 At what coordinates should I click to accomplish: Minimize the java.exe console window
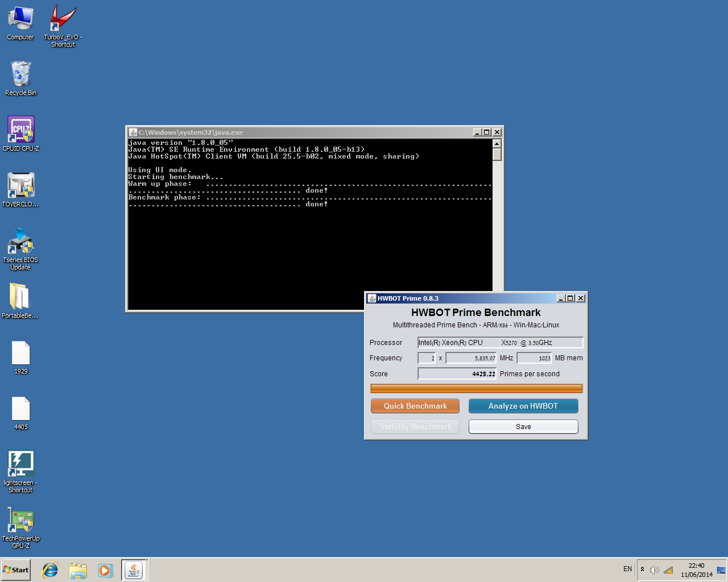[477, 132]
